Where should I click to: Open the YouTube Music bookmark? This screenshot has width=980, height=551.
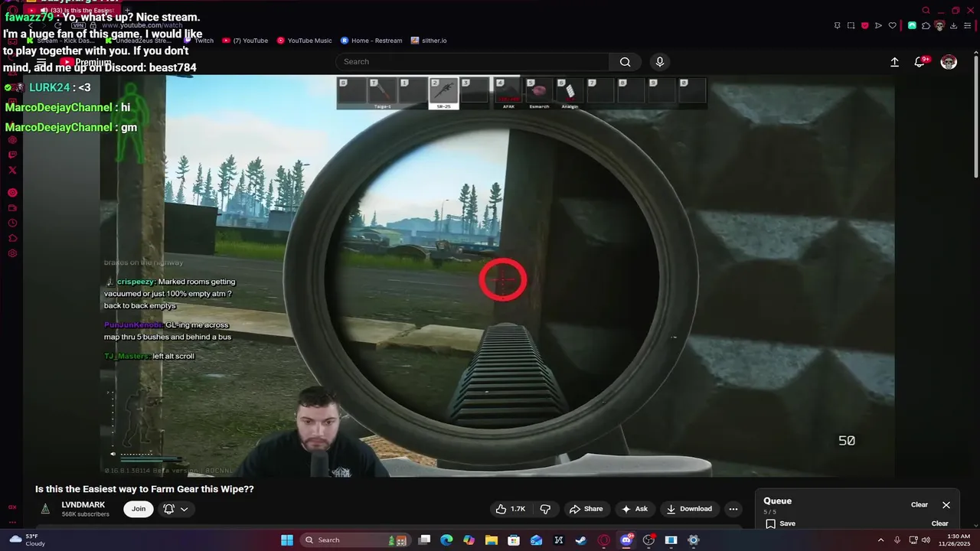pyautogui.click(x=305, y=41)
